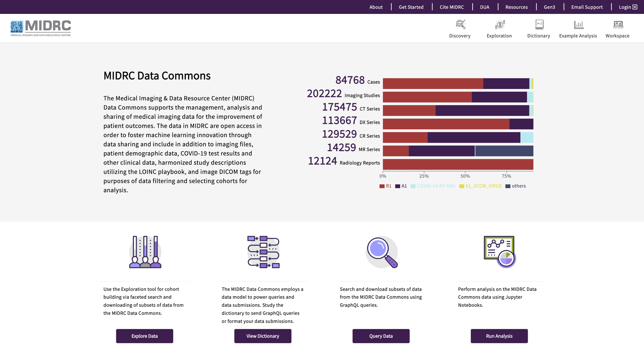Open the Workspace laptop icon
Viewport: 644px width, 350px height.
tap(618, 24)
